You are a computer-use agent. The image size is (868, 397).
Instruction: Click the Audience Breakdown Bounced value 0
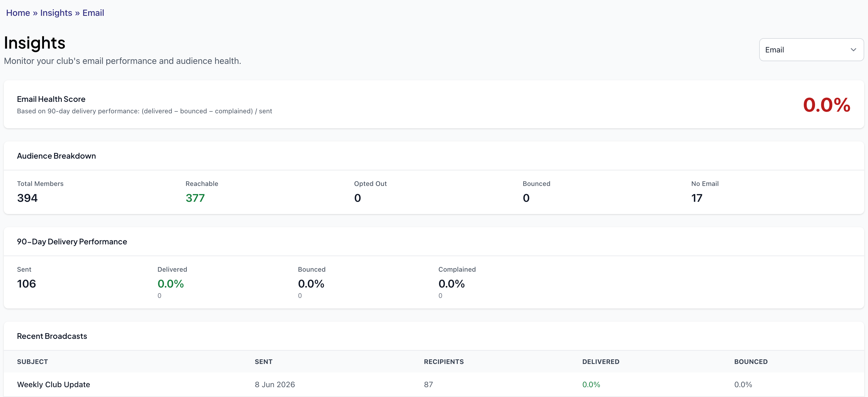[x=526, y=198]
